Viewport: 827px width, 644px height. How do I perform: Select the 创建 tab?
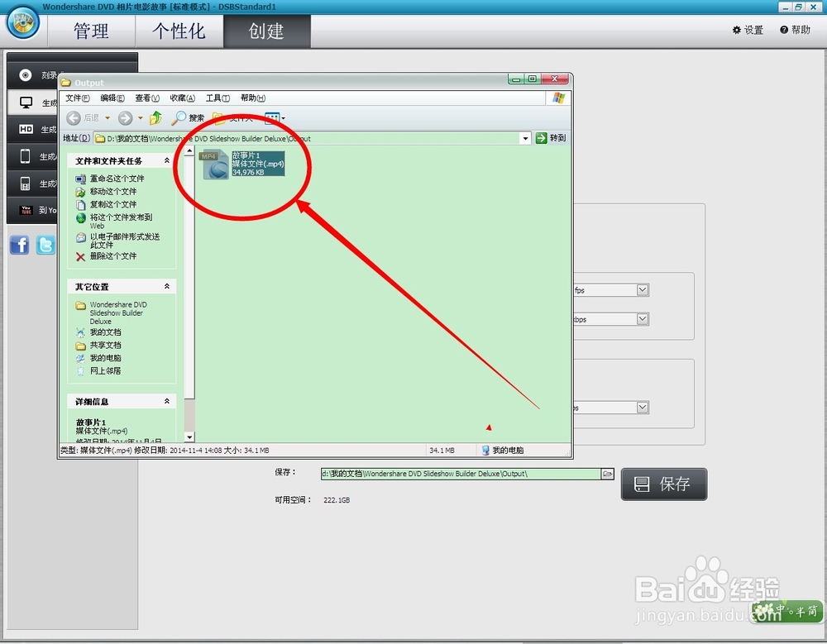tap(267, 31)
